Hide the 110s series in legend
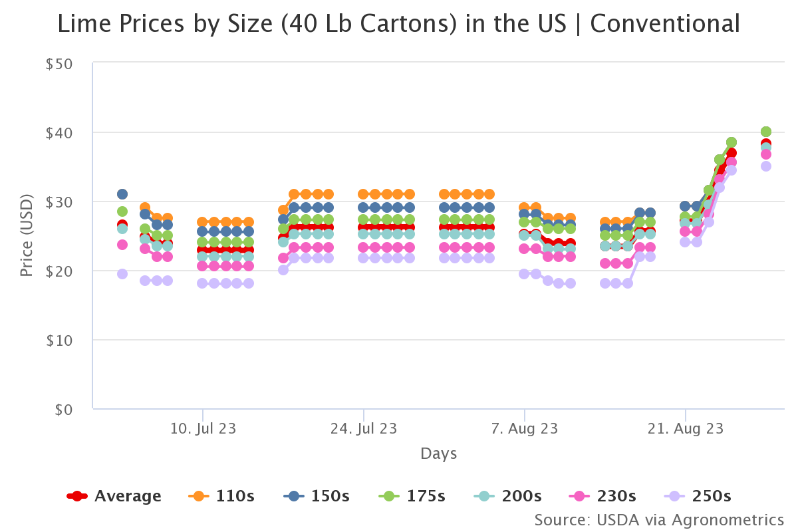Viewport: 798px width, 532px height. coord(221,496)
